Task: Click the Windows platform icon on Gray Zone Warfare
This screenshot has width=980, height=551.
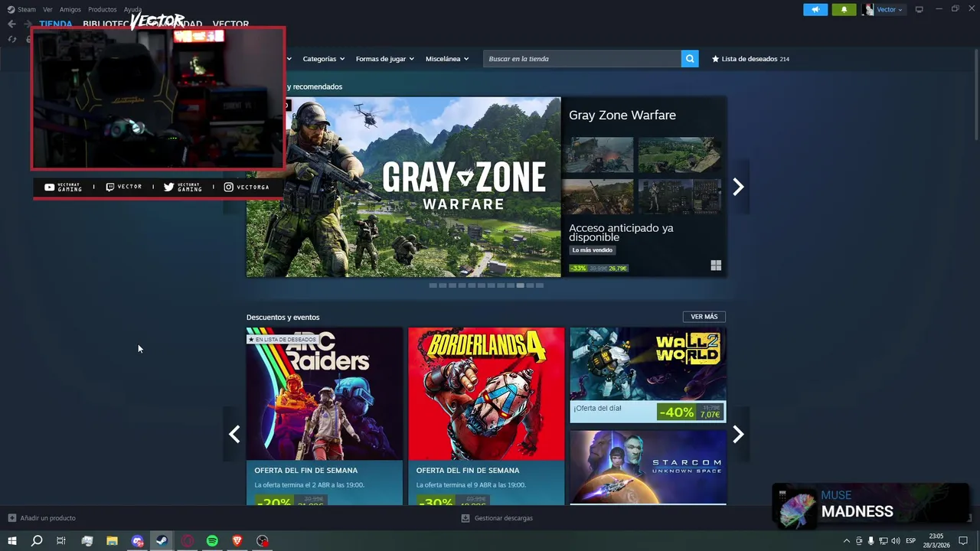Action: 716,266
